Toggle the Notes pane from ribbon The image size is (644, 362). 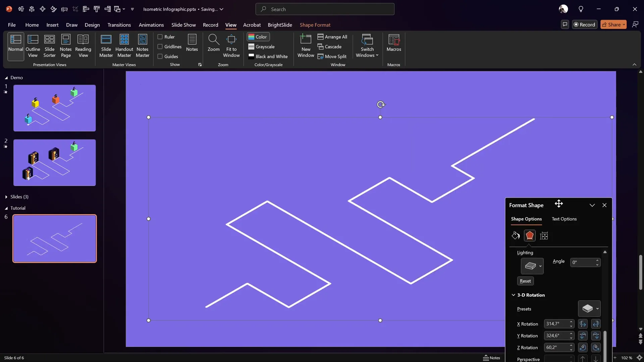pyautogui.click(x=192, y=43)
